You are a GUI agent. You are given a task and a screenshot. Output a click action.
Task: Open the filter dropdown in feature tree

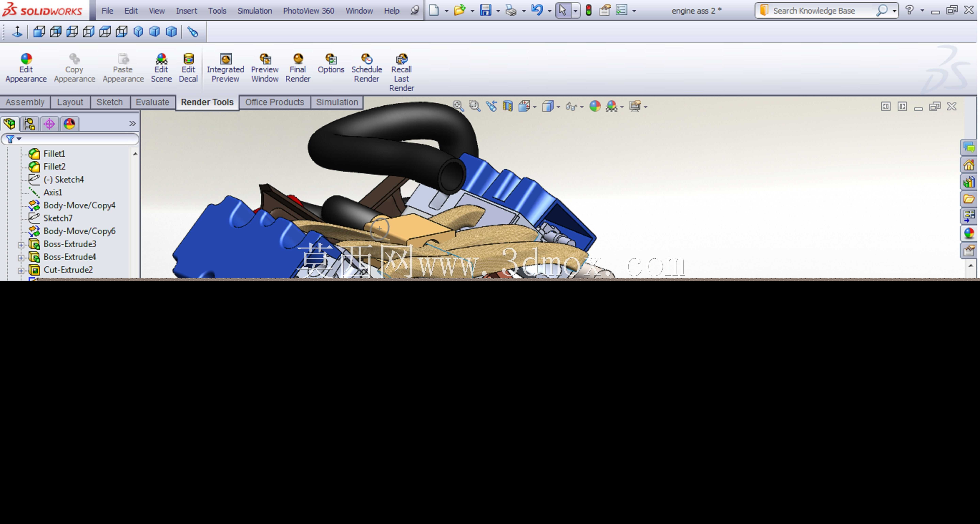(x=19, y=139)
